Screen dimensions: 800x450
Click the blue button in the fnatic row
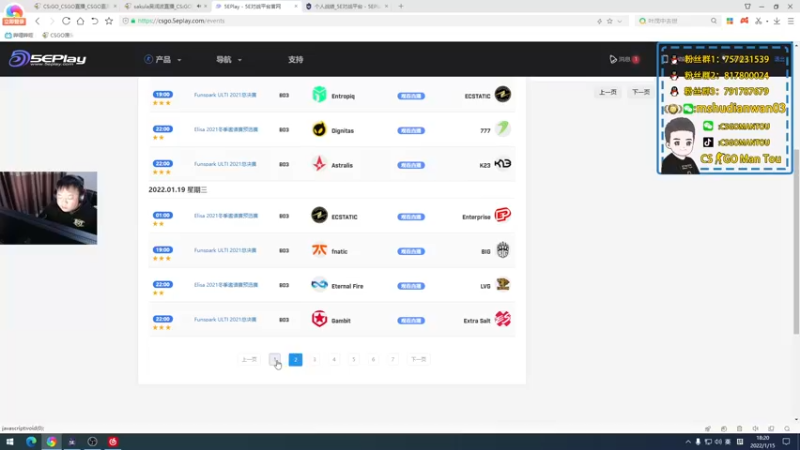click(411, 252)
